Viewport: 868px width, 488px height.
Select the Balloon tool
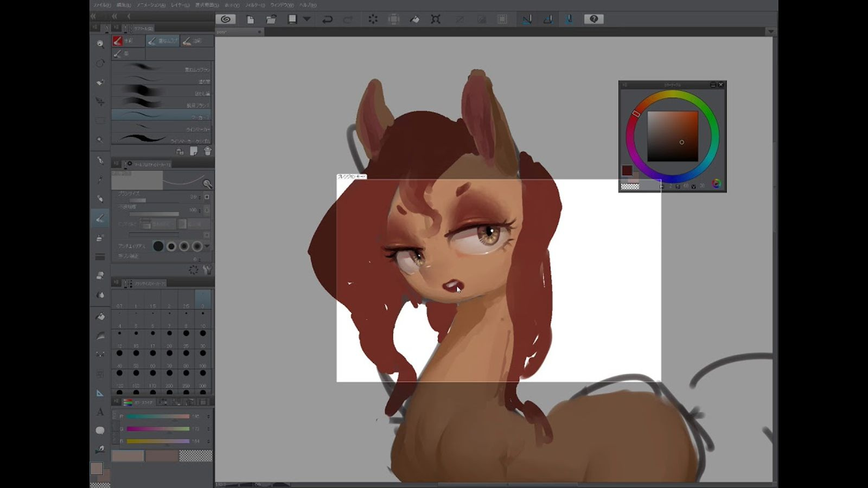(x=100, y=431)
